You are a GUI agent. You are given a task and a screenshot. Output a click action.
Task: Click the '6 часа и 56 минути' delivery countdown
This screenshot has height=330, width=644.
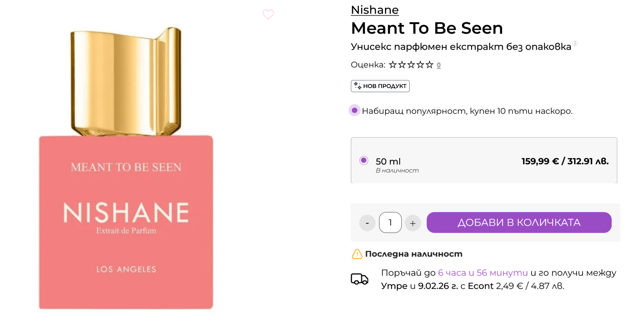pos(483,273)
